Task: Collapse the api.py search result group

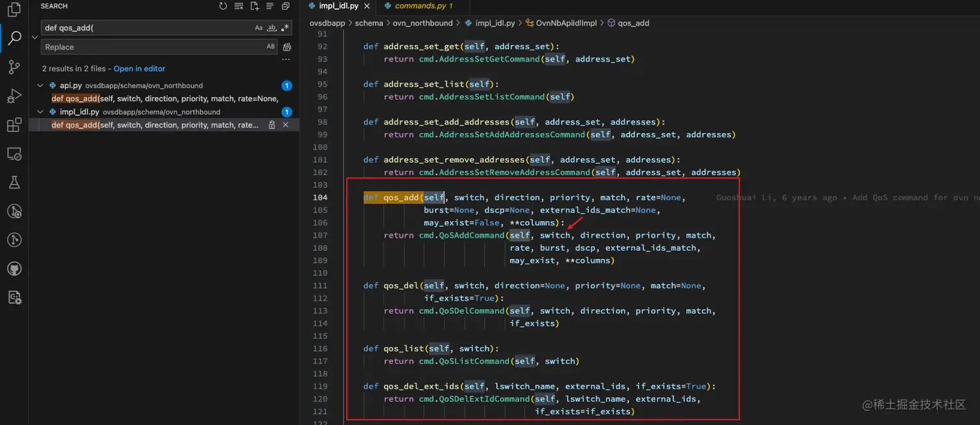Action: coord(40,86)
